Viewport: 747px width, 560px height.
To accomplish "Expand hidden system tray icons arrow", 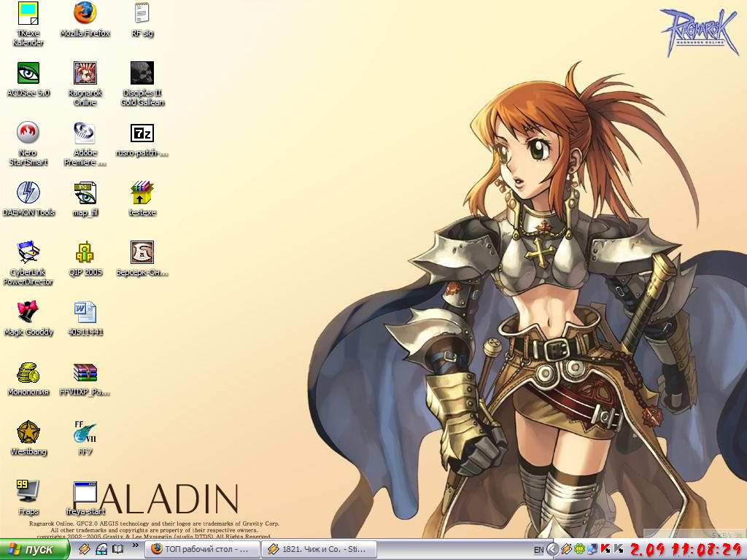I will coord(553,550).
